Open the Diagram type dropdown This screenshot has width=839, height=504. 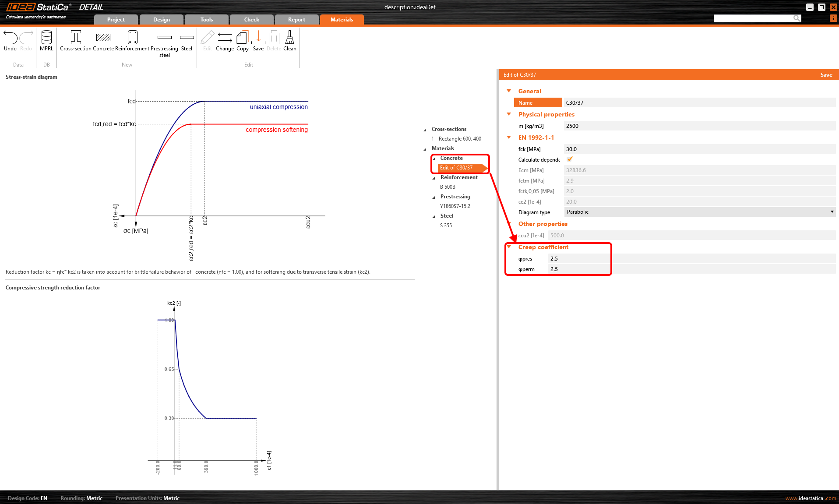pyautogui.click(x=700, y=212)
